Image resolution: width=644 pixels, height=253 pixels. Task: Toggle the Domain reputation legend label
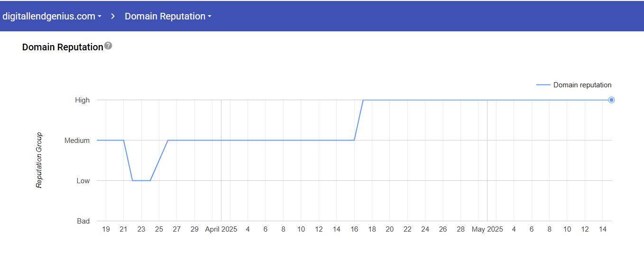pos(582,85)
